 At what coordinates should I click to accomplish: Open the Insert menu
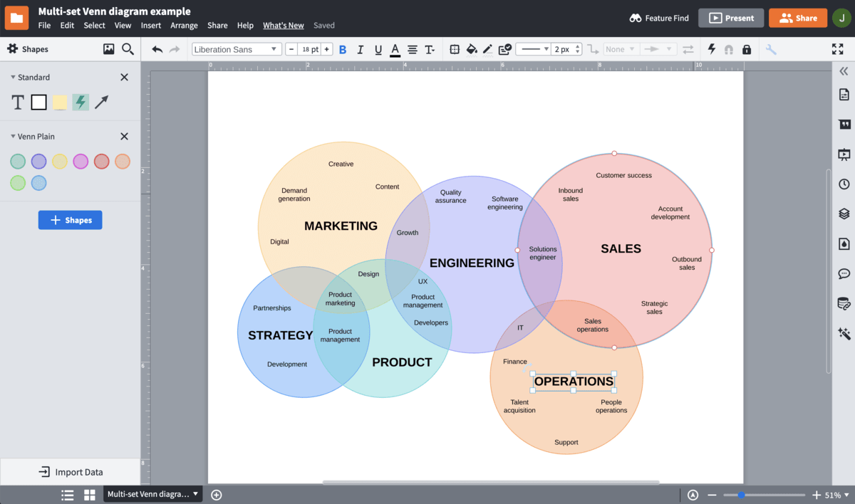[x=151, y=26]
